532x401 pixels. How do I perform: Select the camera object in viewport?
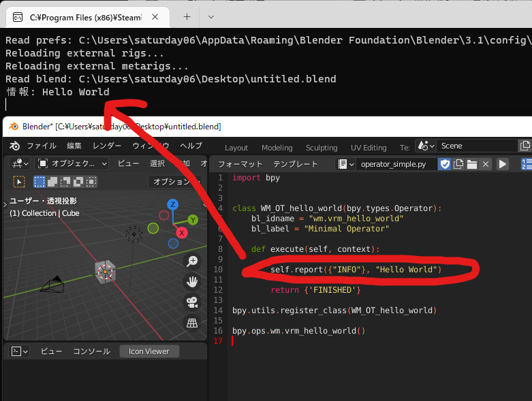pos(52,285)
